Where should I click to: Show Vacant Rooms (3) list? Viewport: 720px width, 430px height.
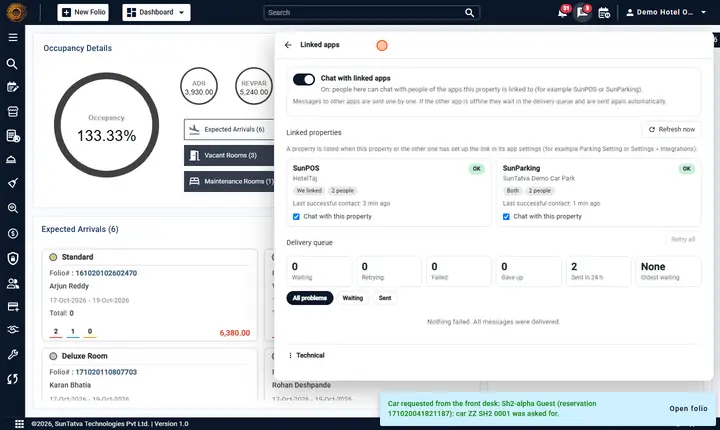tap(229, 155)
